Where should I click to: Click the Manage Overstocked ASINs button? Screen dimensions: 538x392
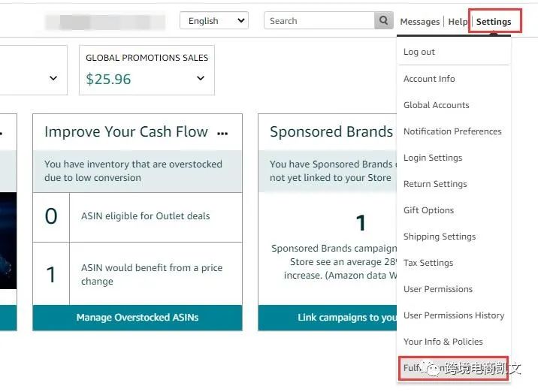(x=138, y=318)
